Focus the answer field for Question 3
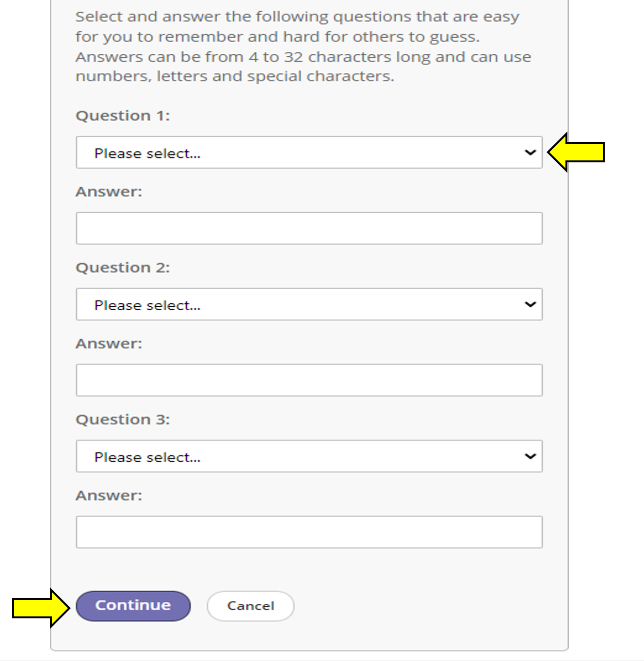Image resolution: width=644 pixels, height=661 pixels. coord(309,532)
